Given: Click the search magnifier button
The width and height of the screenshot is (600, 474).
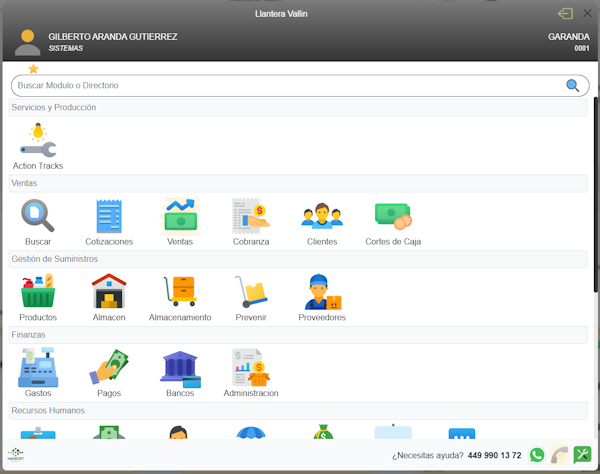Looking at the screenshot, I should pyautogui.click(x=573, y=86).
